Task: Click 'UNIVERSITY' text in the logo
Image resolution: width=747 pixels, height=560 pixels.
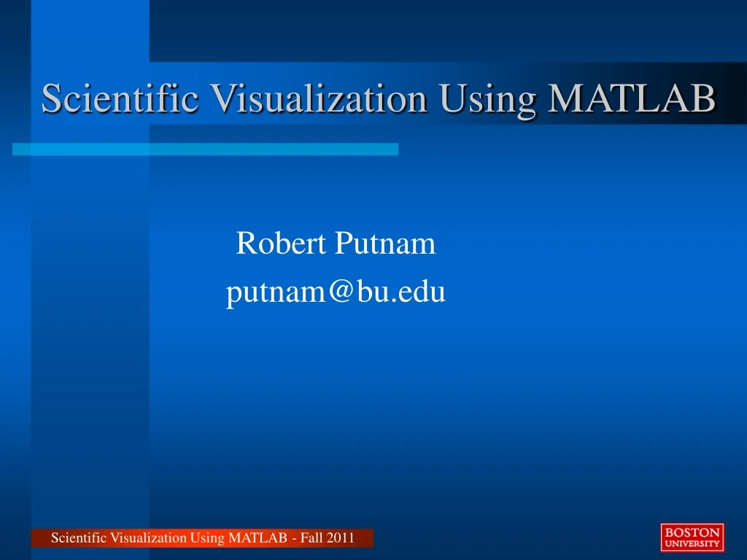Action: point(692,543)
